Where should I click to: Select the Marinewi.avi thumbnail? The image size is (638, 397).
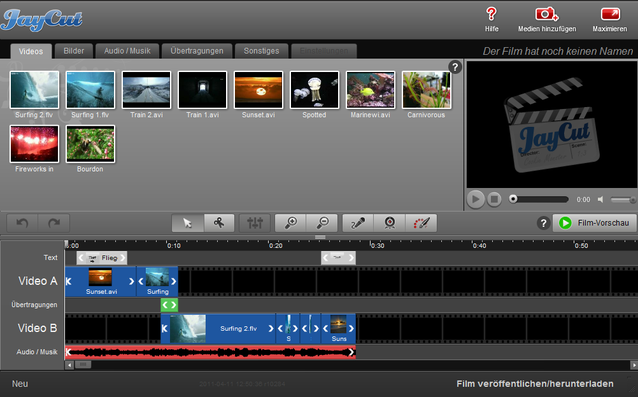370,90
